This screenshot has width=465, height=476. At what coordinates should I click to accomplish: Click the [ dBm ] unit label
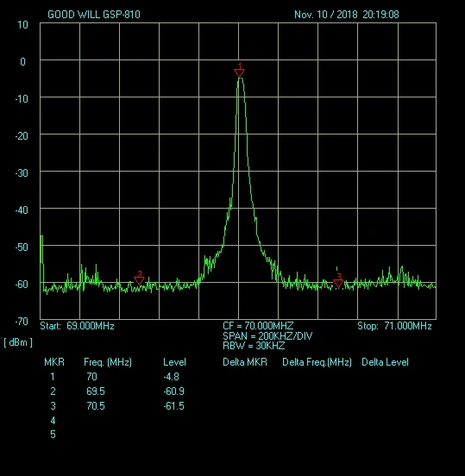pyautogui.click(x=18, y=342)
